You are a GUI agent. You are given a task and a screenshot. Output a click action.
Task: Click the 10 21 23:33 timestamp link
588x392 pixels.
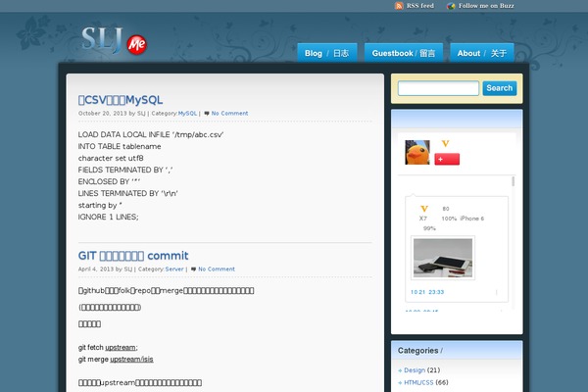pyautogui.click(x=427, y=292)
